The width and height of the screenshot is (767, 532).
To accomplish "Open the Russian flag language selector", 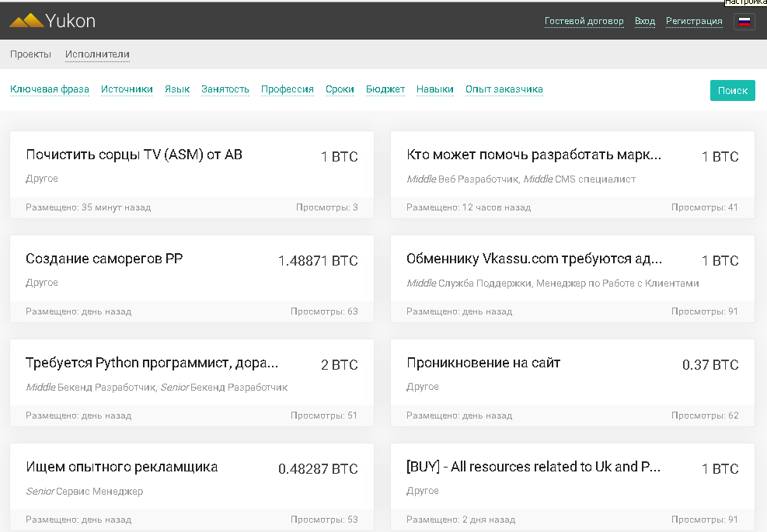I will 744,22.
